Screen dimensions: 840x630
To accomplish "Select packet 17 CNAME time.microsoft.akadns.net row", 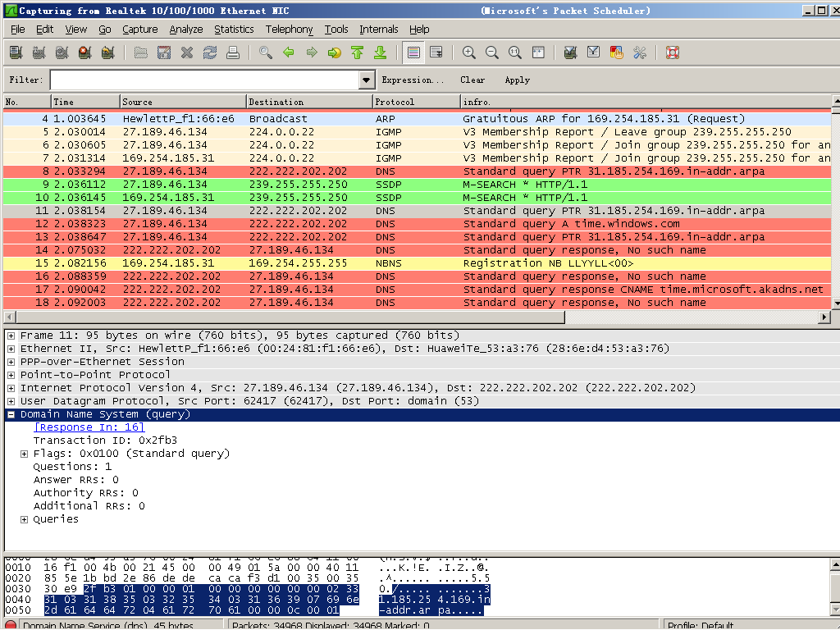I will (418, 290).
